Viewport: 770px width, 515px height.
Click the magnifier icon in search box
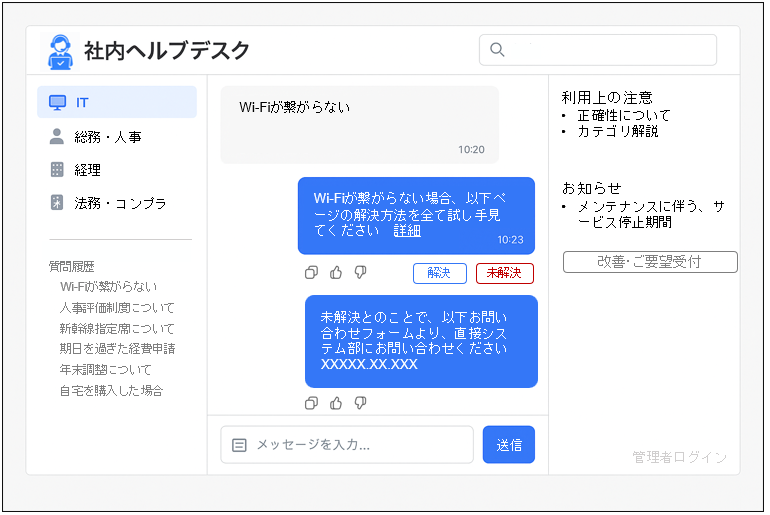pyautogui.click(x=497, y=50)
